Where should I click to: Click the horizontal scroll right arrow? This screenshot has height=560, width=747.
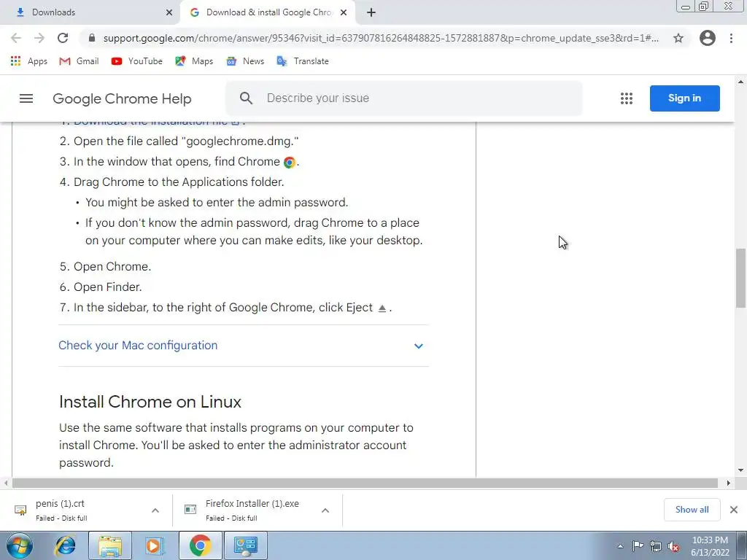729,483
